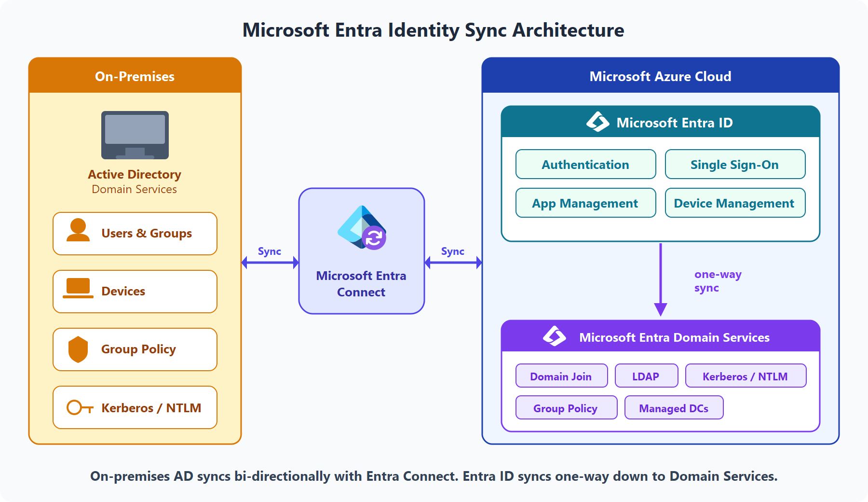Click the Managed DCs chip
This screenshot has width=868, height=502.
tap(674, 407)
